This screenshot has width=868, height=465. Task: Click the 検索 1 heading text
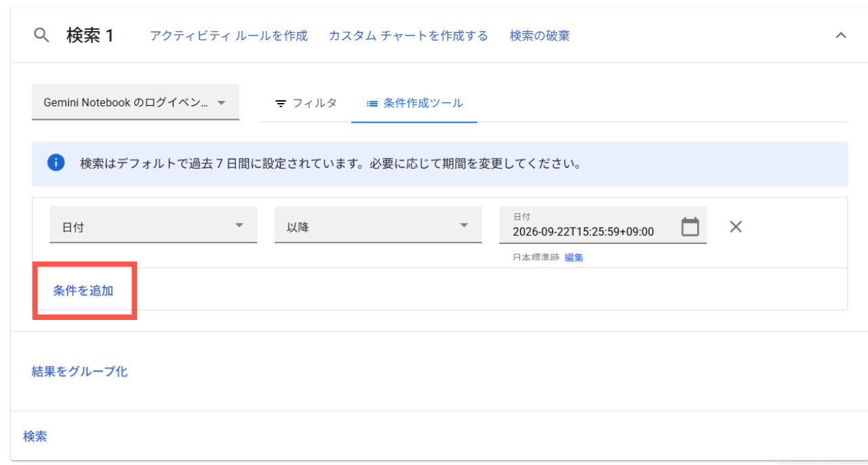[90, 35]
